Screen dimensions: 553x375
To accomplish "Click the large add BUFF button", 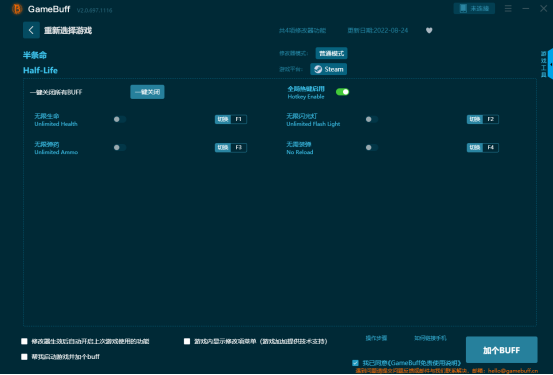I will pos(502,350).
